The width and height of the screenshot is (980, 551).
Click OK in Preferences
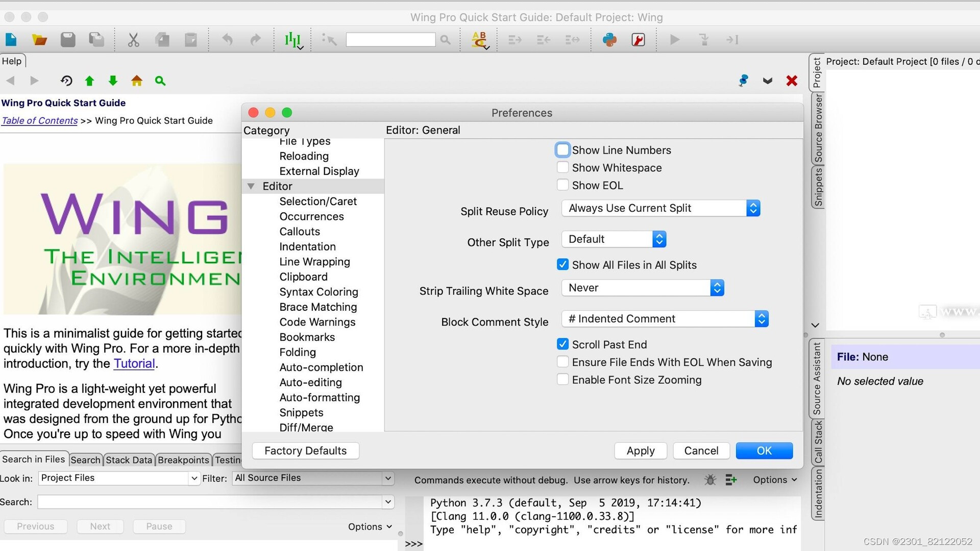(x=764, y=450)
